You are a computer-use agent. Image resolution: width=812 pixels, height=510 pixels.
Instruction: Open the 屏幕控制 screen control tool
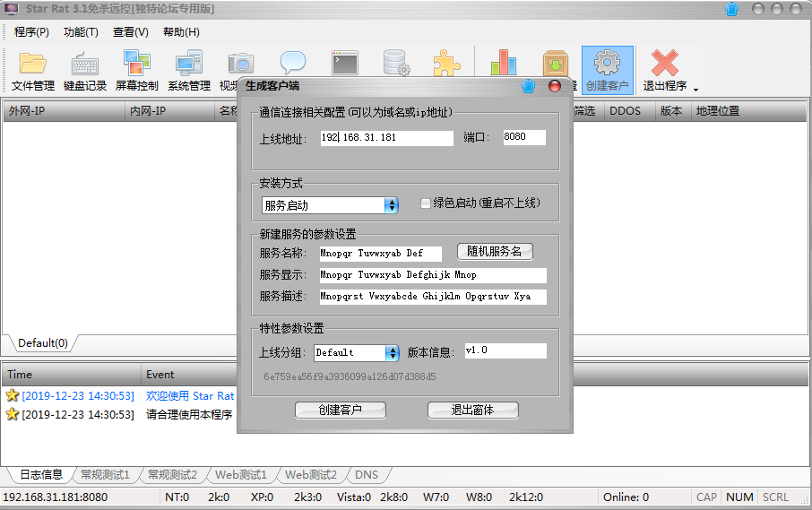pos(137,71)
